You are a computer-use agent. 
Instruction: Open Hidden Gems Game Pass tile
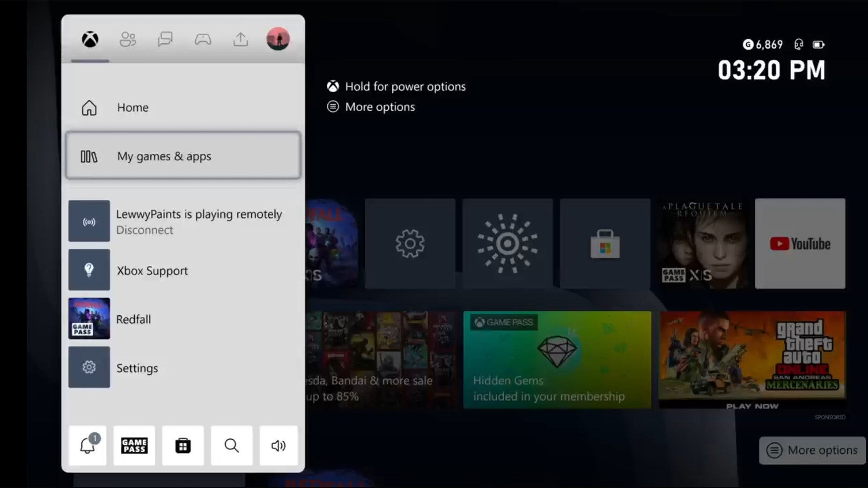(x=557, y=360)
